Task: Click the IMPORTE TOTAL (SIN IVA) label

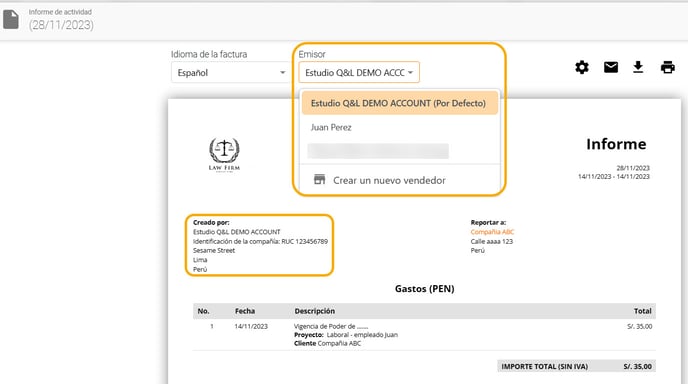Action: point(545,366)
